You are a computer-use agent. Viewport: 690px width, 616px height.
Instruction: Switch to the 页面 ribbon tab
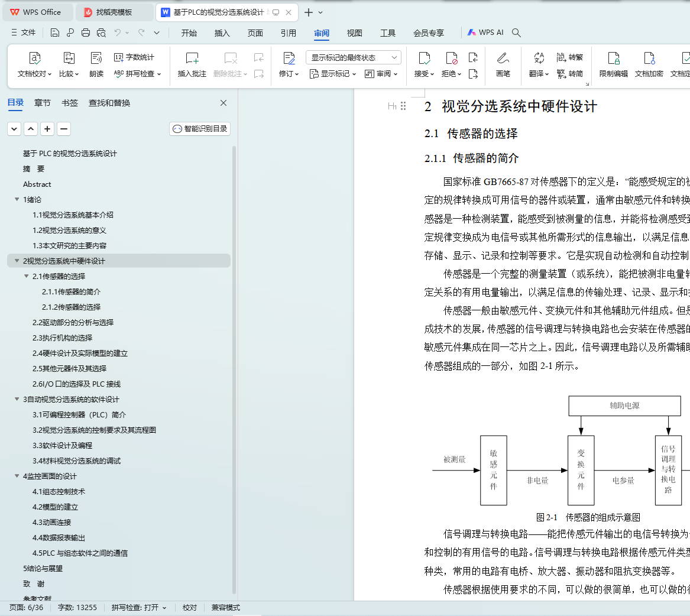click(255, 33)
